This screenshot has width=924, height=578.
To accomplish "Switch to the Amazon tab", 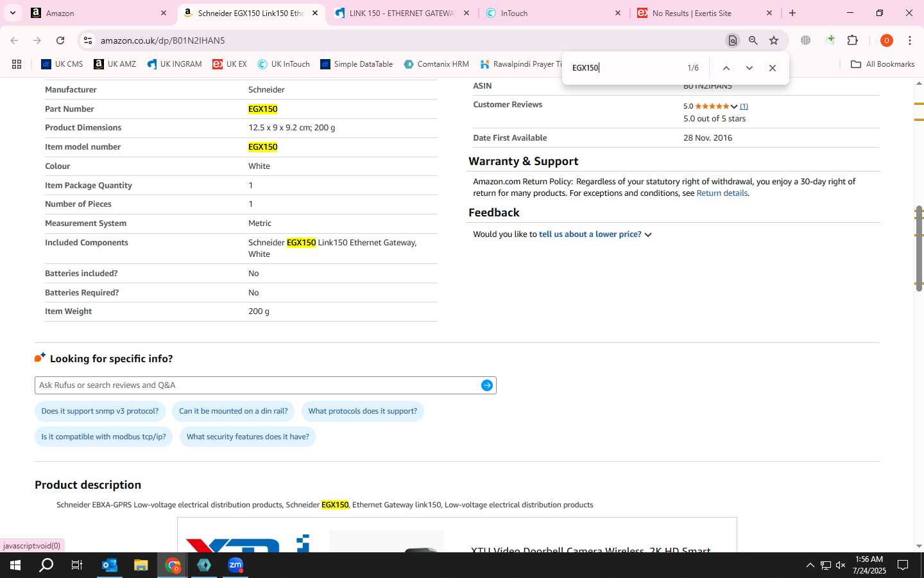I will [99, 13].
